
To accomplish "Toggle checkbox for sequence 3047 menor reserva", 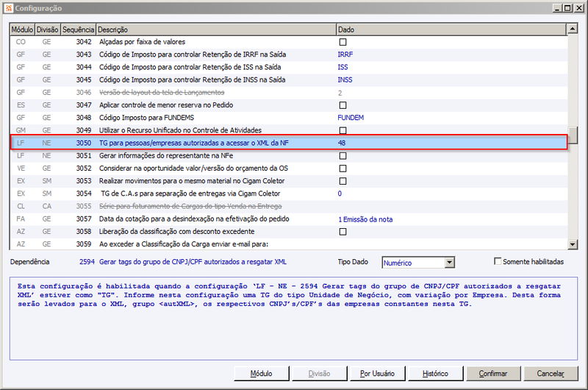I will pos(343,105).
